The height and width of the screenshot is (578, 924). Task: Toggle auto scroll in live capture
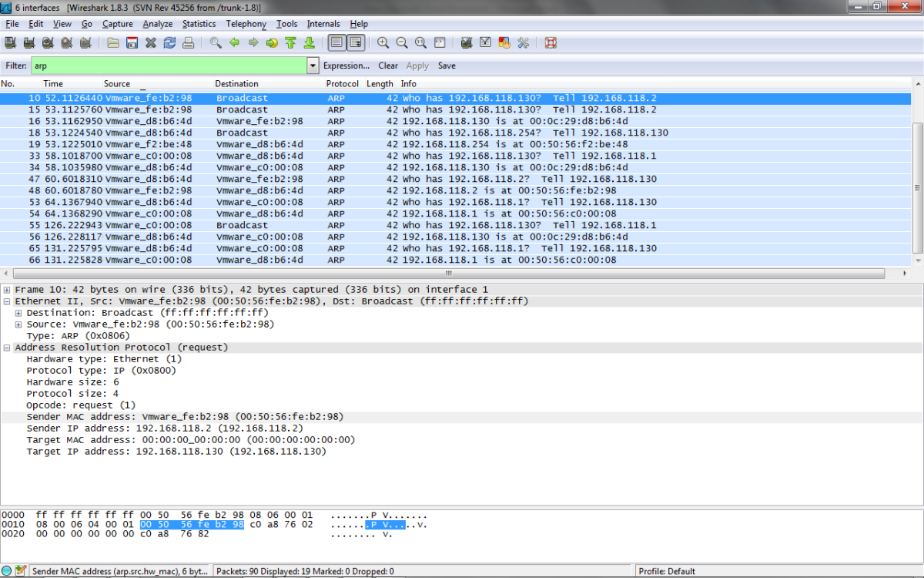click(355, 43)
